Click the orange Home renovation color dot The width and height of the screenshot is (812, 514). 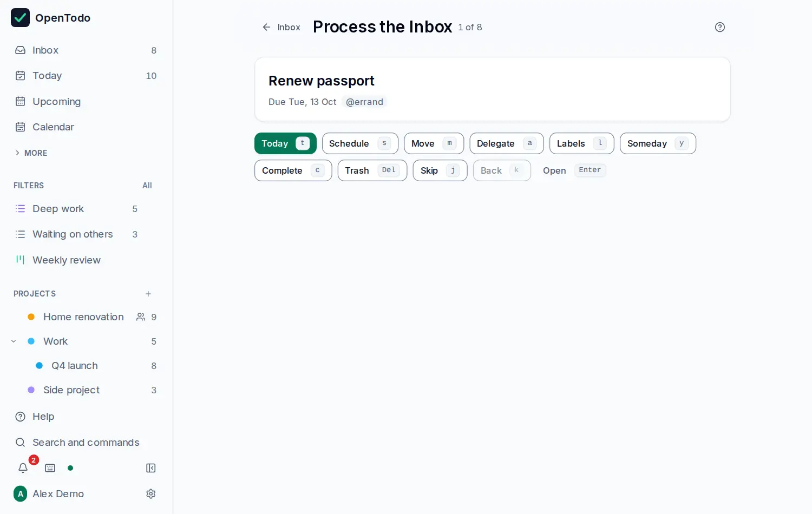(x=31, y=317)
